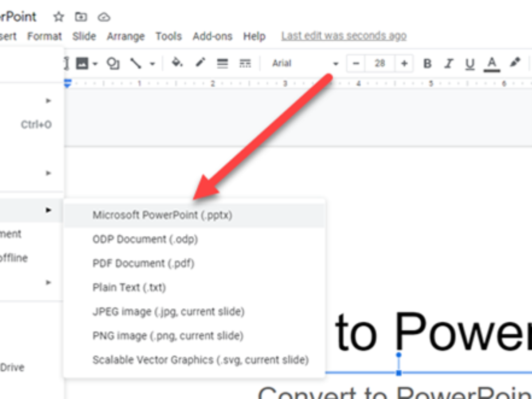Screen dimensions: 532x399
Task: Open the Format menu
Action: (x=44, y=36)
